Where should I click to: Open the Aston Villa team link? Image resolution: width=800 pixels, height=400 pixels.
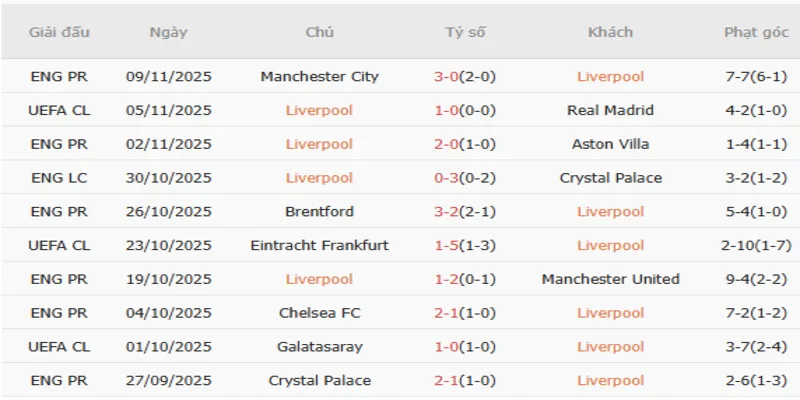coord(610,144)
